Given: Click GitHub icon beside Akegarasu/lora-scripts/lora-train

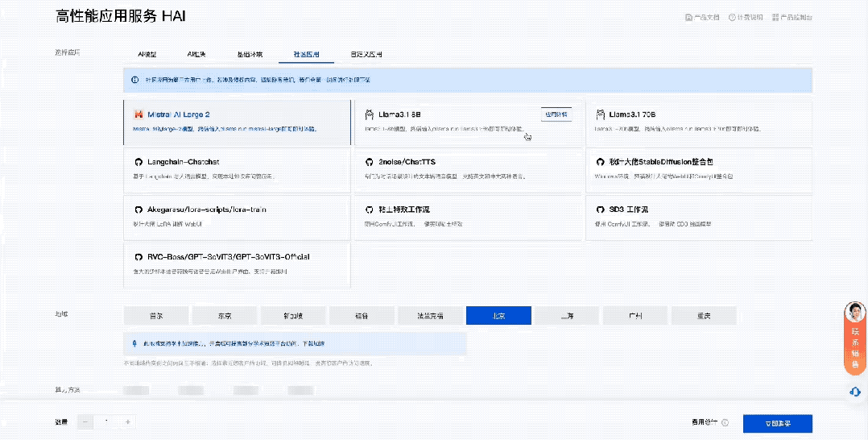Looking at the screenshot, I should click(x=138, y=210).
